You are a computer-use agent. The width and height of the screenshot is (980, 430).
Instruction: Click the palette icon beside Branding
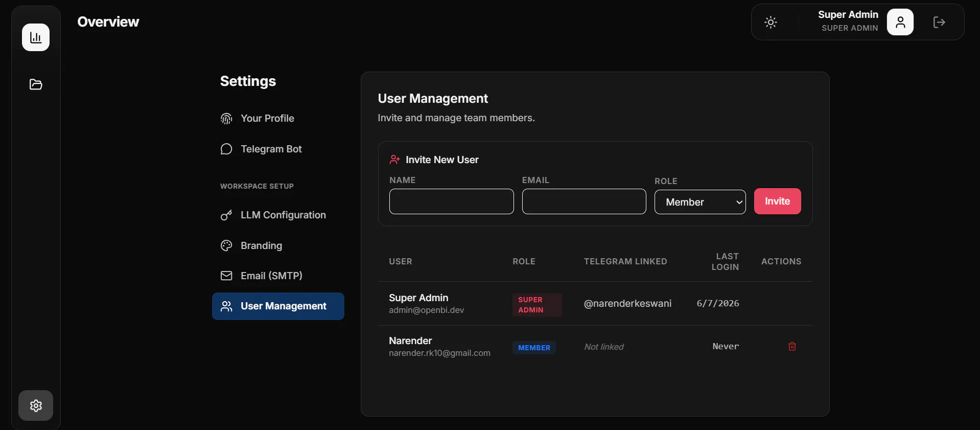[x=226, y=245]
